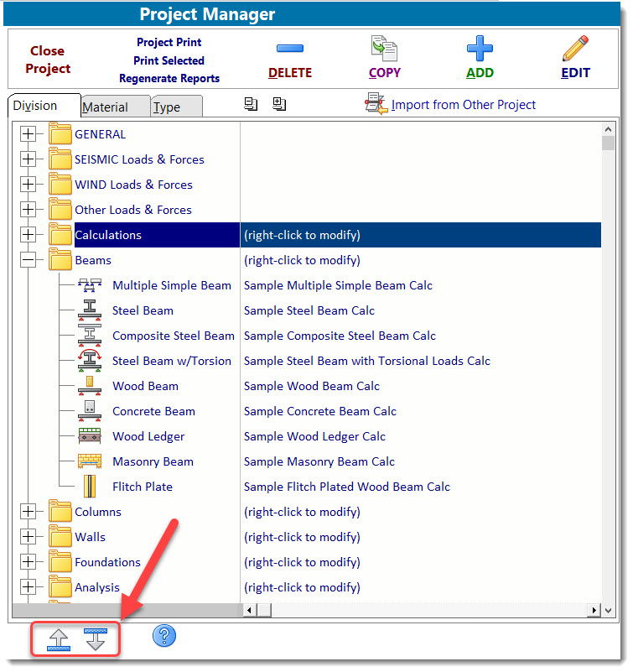This screenshot has height=672, width=633.
Task: Click the green Add plus icon
Action: (x=480, y=49)
